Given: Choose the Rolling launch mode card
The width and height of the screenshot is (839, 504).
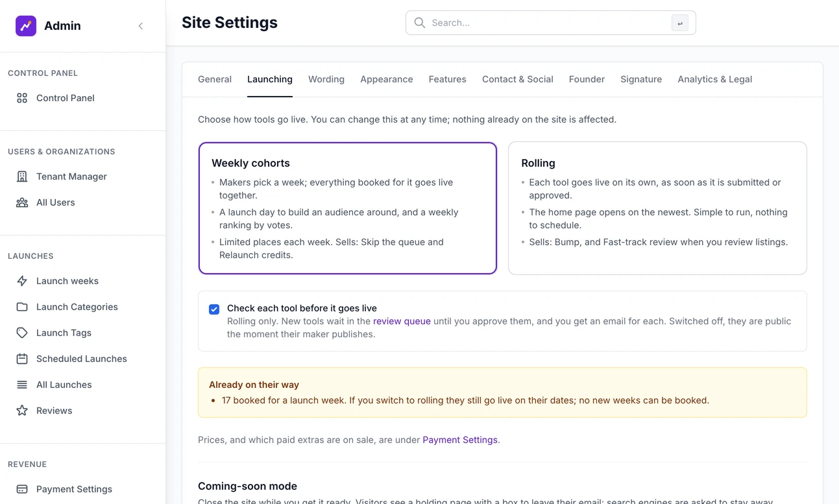Looking at the screenshot, I should pos(657,208).
